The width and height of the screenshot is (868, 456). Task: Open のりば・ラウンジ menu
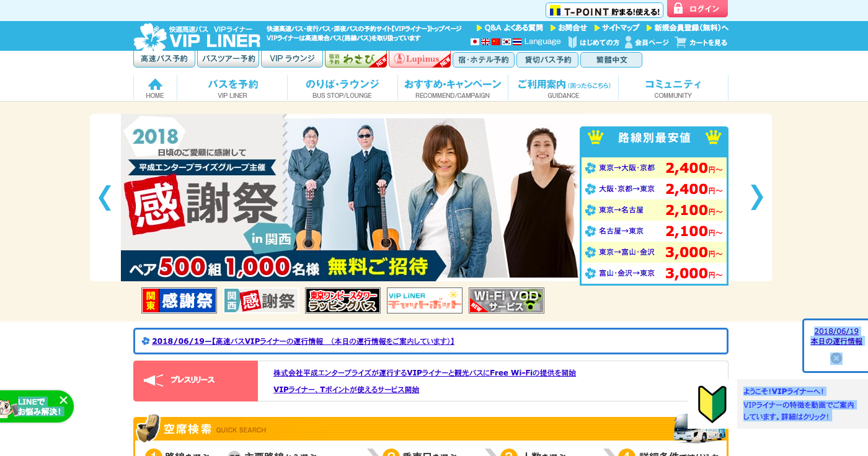point(342,88)
